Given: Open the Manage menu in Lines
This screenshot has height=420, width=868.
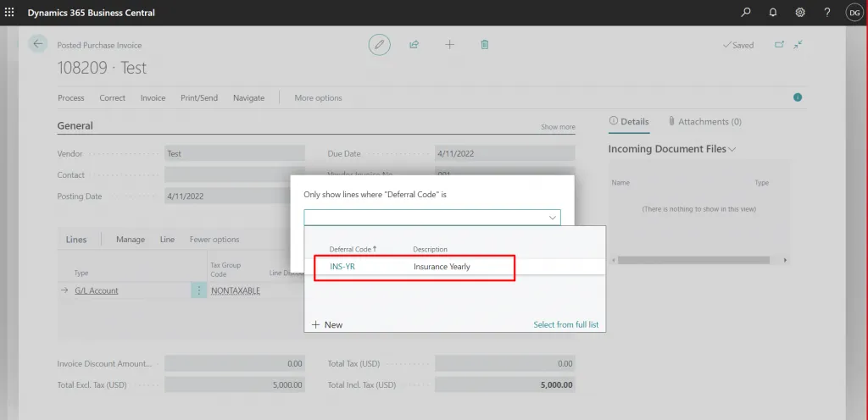Looking at the screenshot, I should point(131,240).
